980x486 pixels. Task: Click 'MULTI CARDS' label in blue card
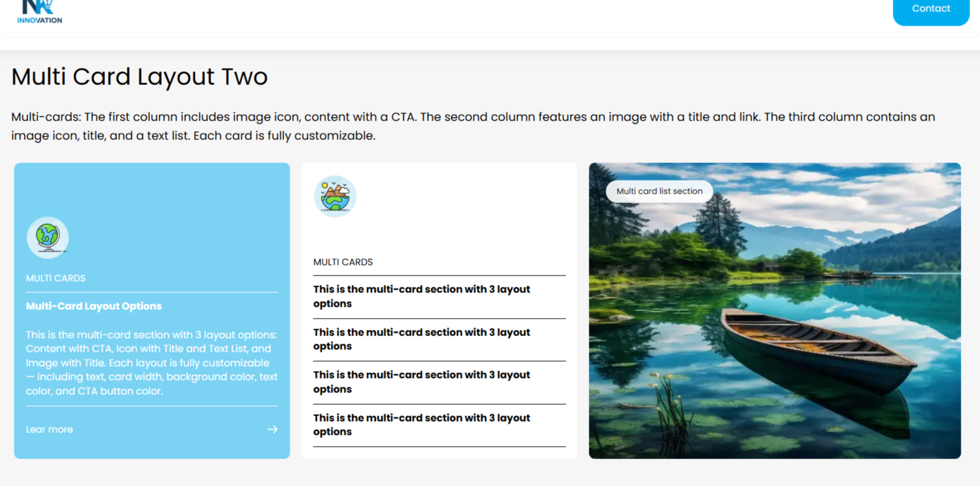pos(56,278)
